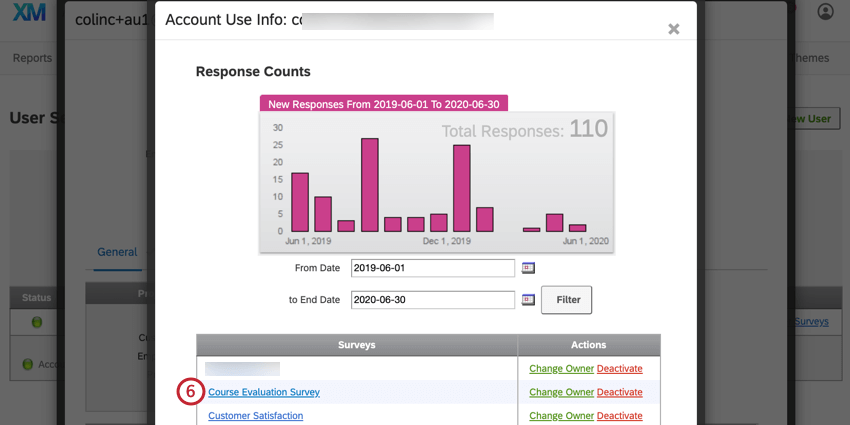The width and height of the screenshot is (850, 425).
Task: Edit the to End Date input field
Action: (x=432, y=300)
